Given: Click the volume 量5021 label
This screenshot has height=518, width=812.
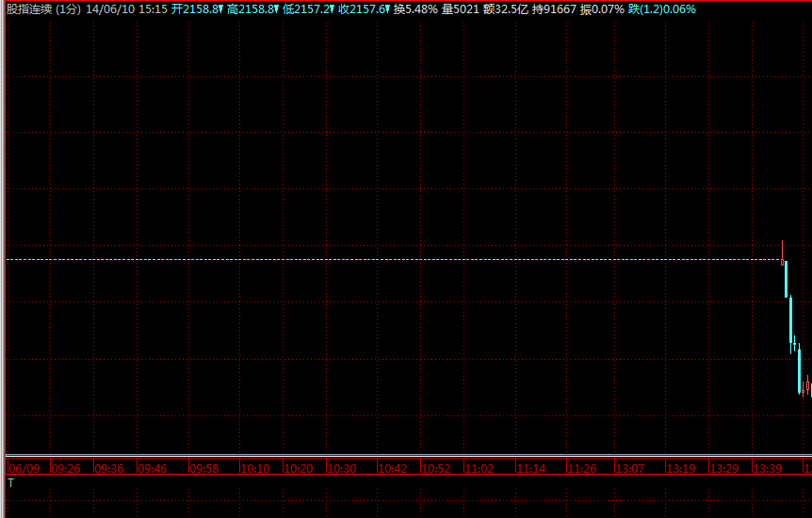Looking at the screenshot, I should [461, 8].
